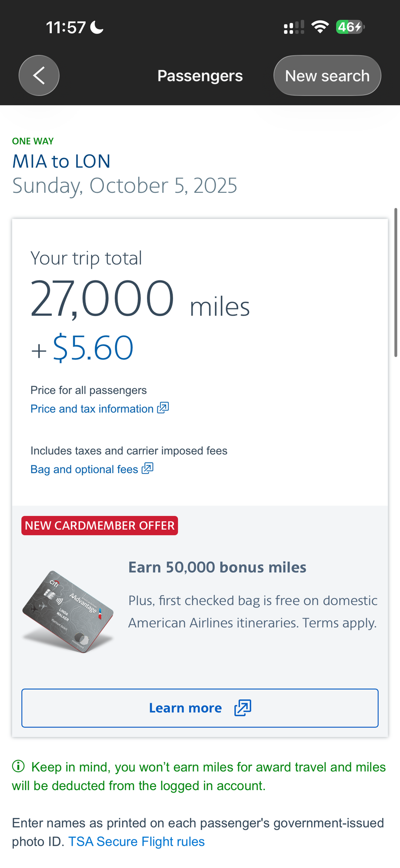Tap the Do Not Disturb moon icon
The width and height of the screenshot is (400, 868).
(97, 27)
